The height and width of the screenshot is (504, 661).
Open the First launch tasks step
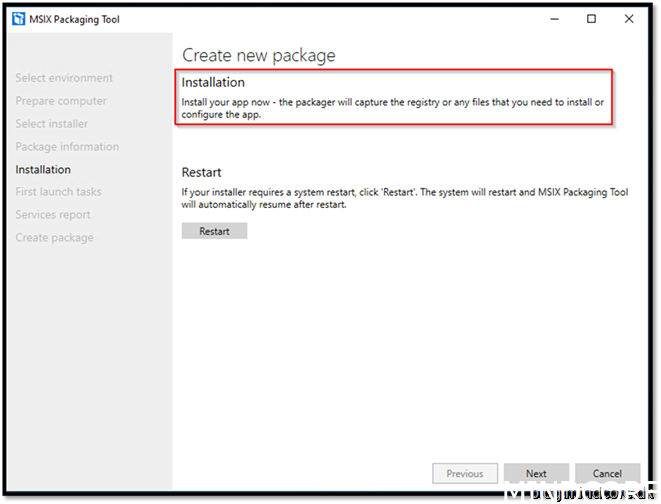click(58, 192)
